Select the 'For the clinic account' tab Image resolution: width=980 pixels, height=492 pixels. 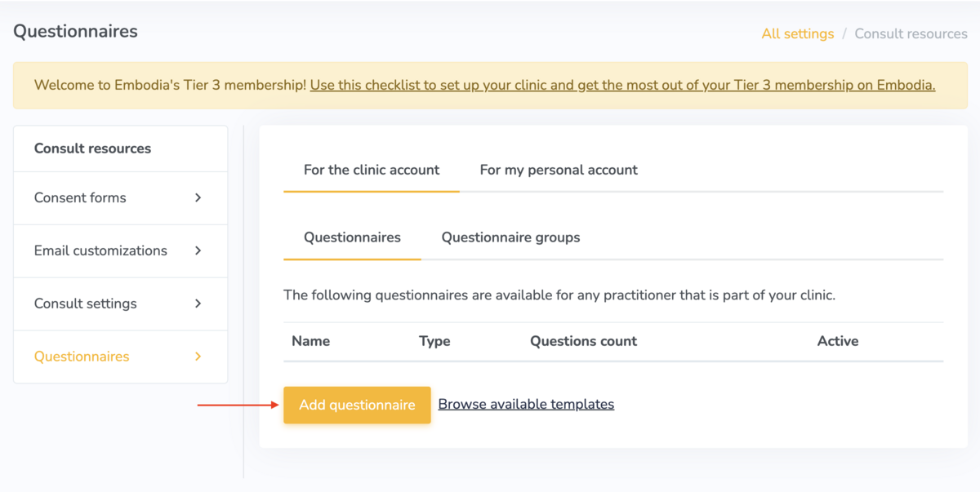(x=371, y=170)
